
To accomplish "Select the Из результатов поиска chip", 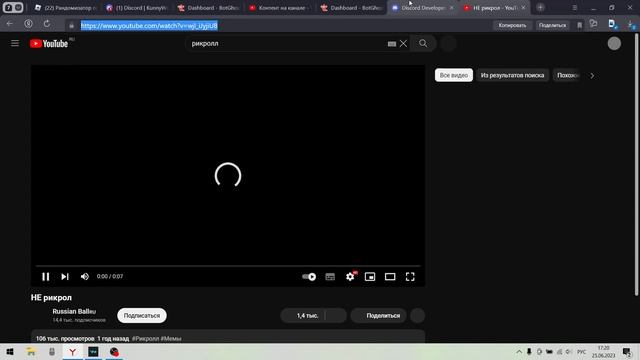I will point(512,76).
